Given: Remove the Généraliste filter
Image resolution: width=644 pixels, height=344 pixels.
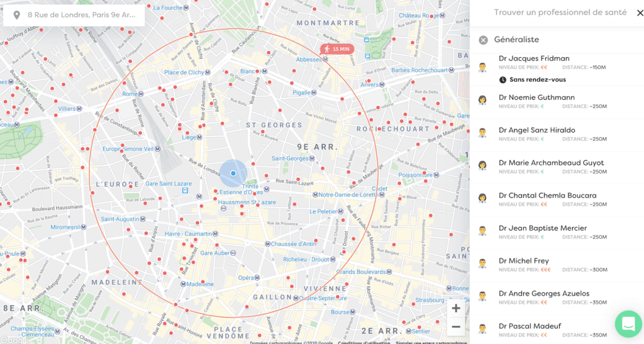Looking at the screenshot, I should [x=483, y=40].
